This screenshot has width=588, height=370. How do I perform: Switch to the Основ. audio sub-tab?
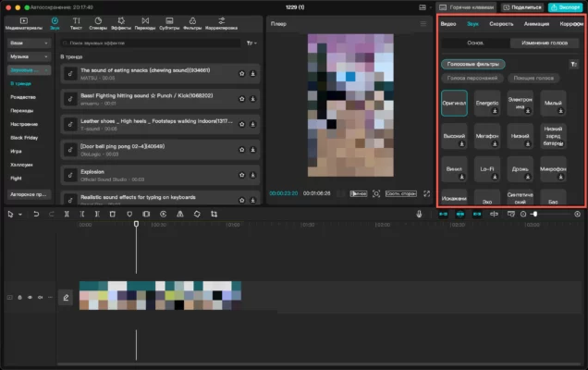[x=475, y=43]
